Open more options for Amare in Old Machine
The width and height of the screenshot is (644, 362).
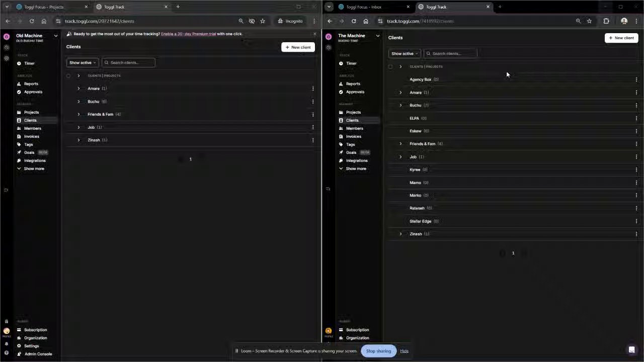click(x=313, y=88)
